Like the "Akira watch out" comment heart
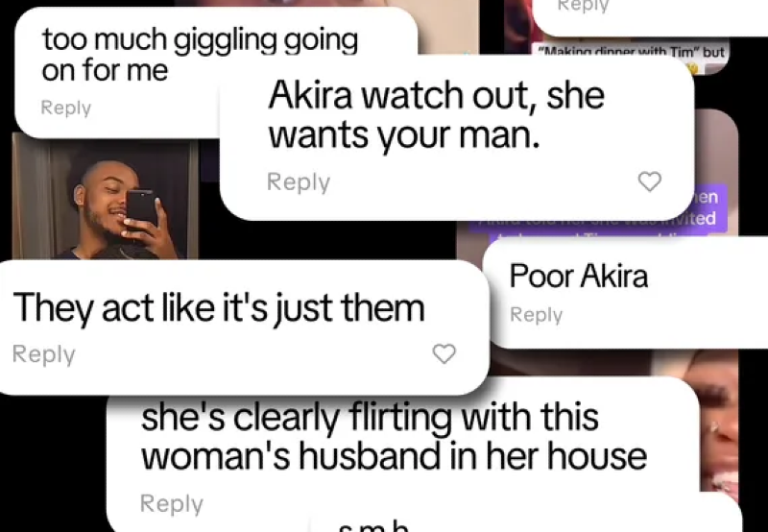This screenshot has height=532, width=768. click(x=650, y=181)
